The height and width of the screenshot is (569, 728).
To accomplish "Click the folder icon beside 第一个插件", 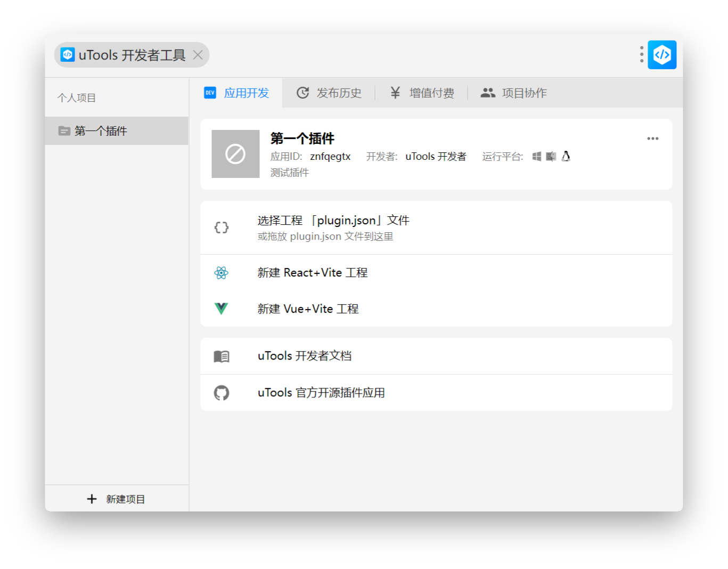I will pos(64,131).
